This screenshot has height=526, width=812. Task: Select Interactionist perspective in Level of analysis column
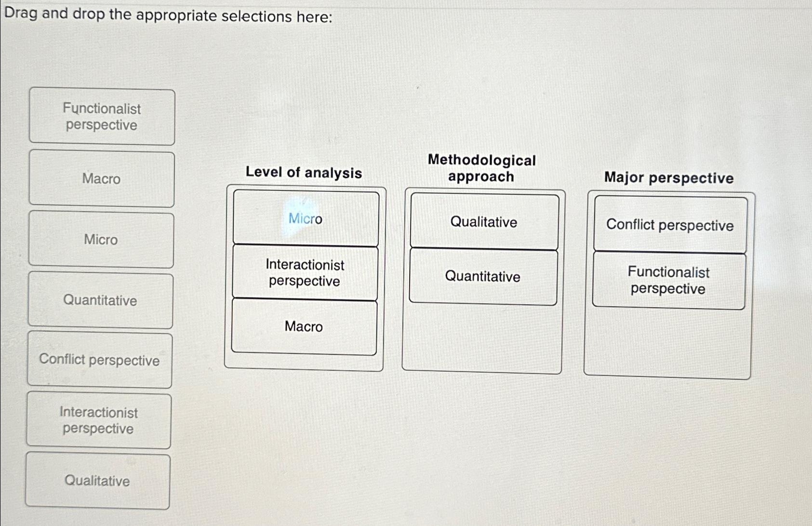304,272
